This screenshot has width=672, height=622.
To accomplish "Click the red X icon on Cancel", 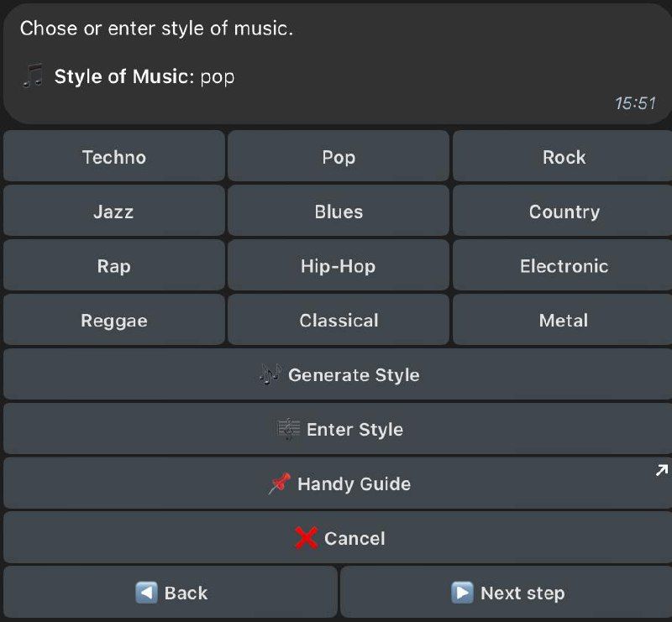I will click(307, 538).
